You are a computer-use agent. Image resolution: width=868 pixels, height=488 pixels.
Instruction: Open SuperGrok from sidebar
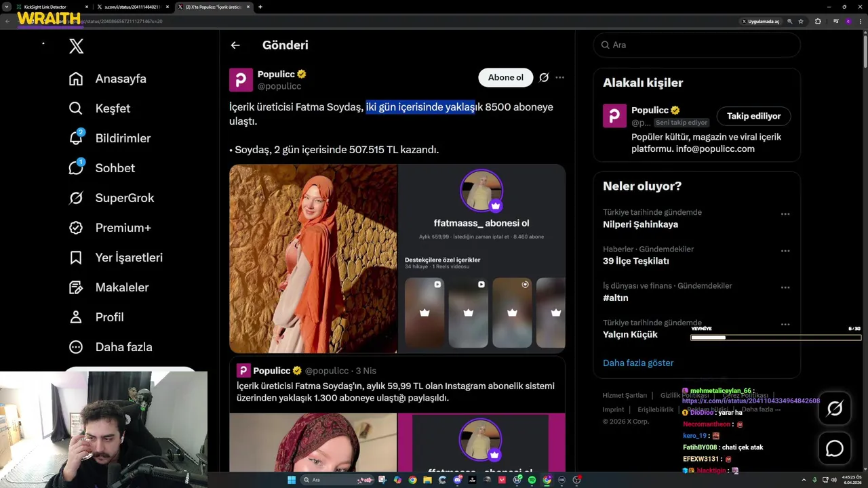tap(112, 198)
